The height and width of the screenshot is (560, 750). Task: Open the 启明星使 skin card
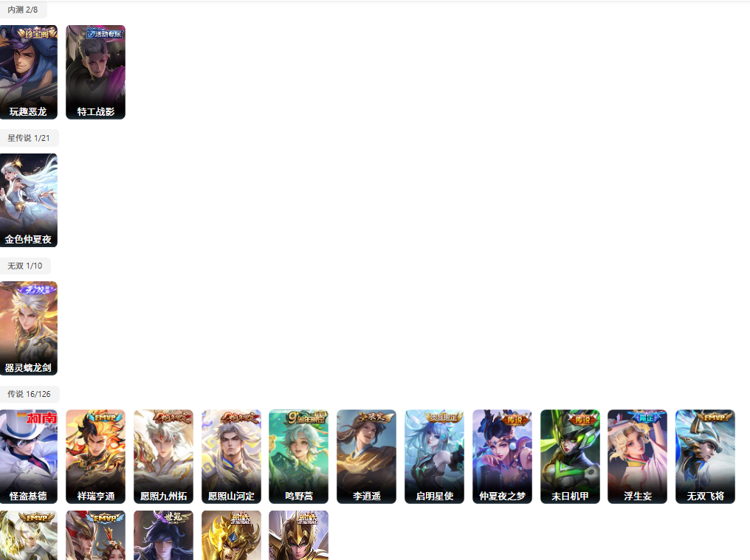click(x=434, y=457)
